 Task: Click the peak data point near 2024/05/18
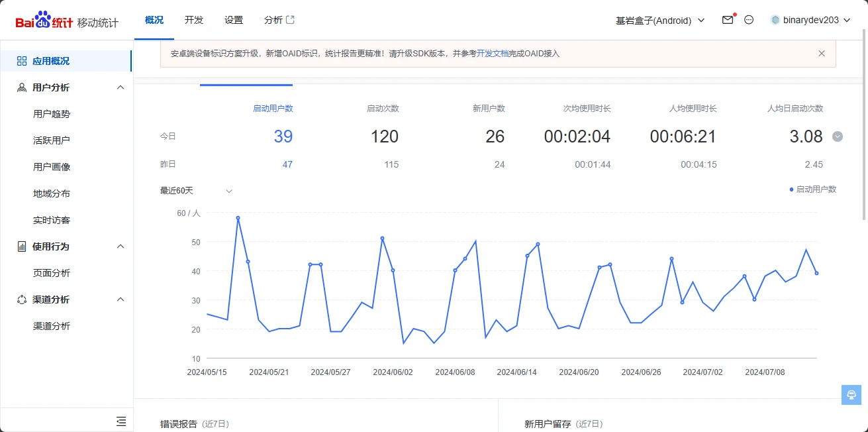[238, 218]
